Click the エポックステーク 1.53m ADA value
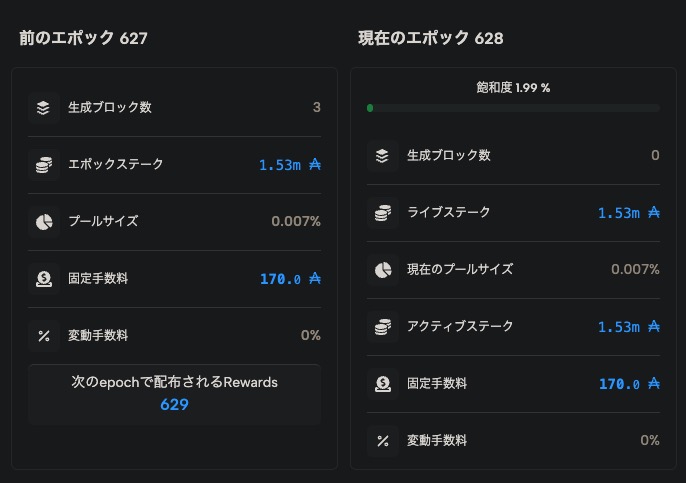Screen dimensions: 686x483 (290, 165)
